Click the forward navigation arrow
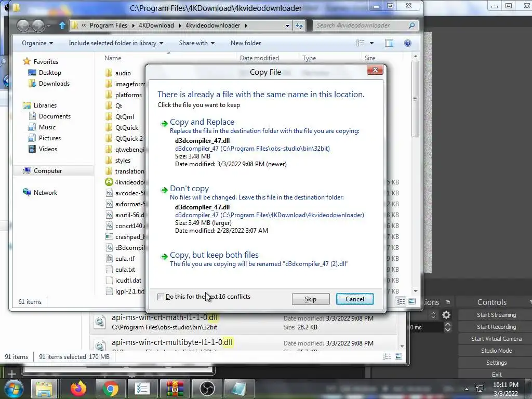This screenshot has height=399, width=532. pyautogui.click(x=38, y=26)
